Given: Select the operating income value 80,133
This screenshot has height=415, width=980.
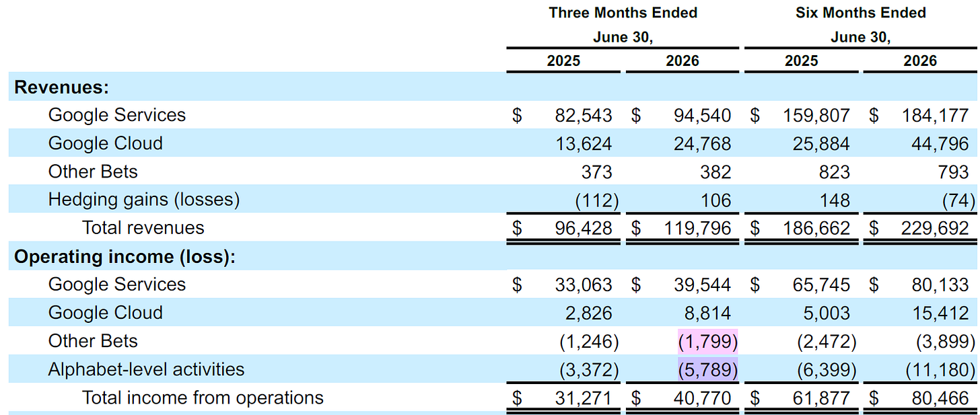Looking at the screenshot, I should pyautogui.click(x=940, y=285).
